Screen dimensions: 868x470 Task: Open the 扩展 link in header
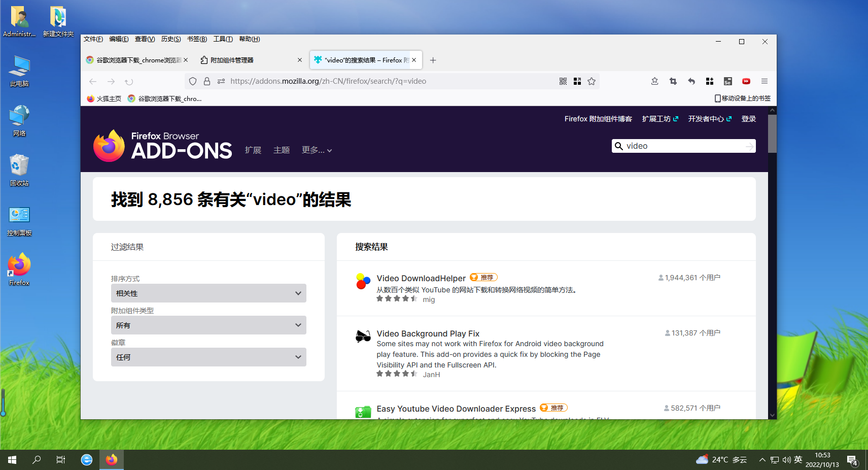click(x=253, y=150)
